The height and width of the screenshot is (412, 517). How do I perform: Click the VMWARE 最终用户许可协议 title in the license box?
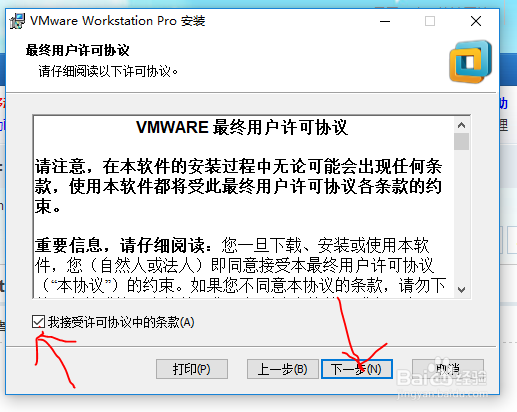point(242,128)
